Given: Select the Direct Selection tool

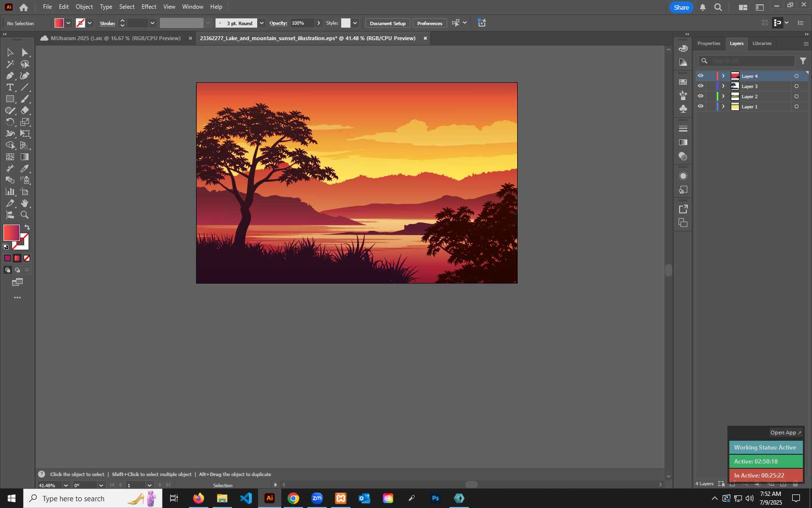Looking at the screenshot, I should 25,52.
